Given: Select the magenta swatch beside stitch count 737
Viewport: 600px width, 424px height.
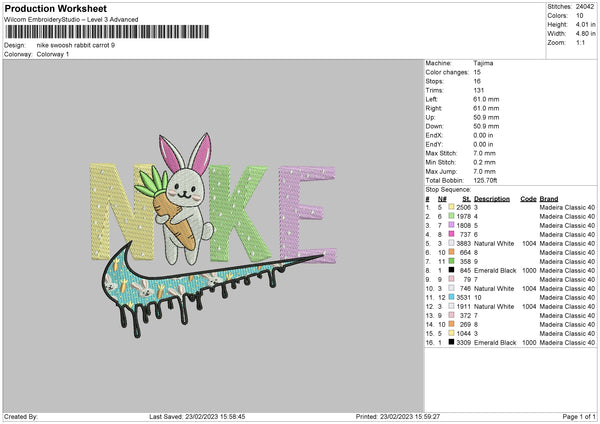Looking at the screenshot, I should point(451,234).
